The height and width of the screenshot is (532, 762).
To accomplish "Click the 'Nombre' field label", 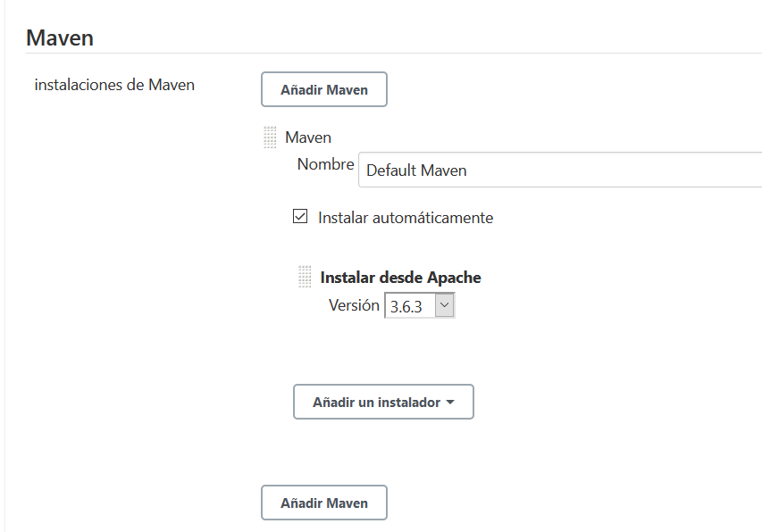I will pos(325,164).
